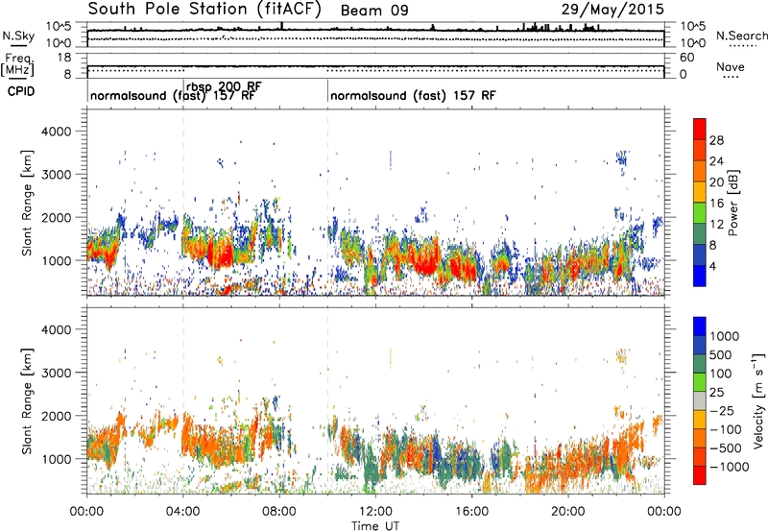768x532 pixels.
Task: Click the '18' frequency axis tick
Action: pos(64,58)
